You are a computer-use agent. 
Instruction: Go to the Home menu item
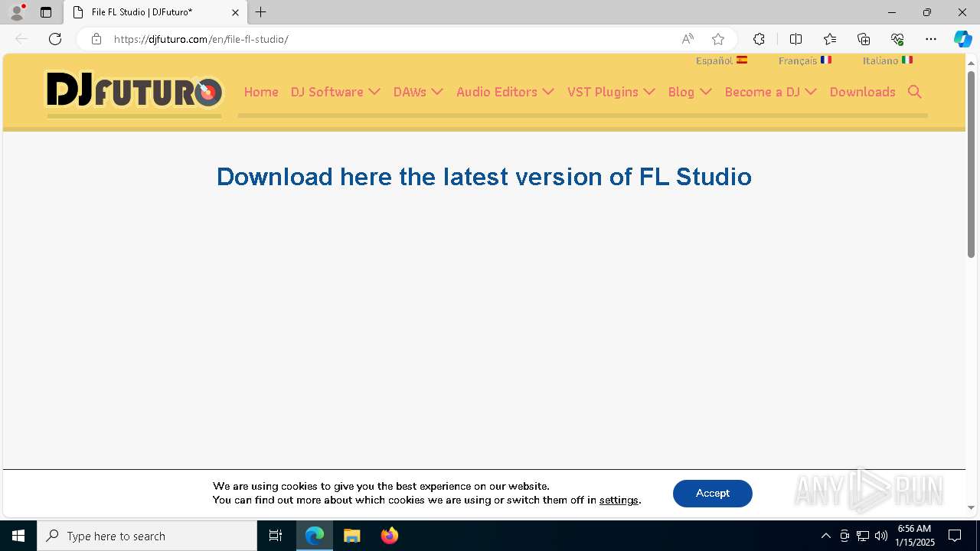click(x=261, y=92)
